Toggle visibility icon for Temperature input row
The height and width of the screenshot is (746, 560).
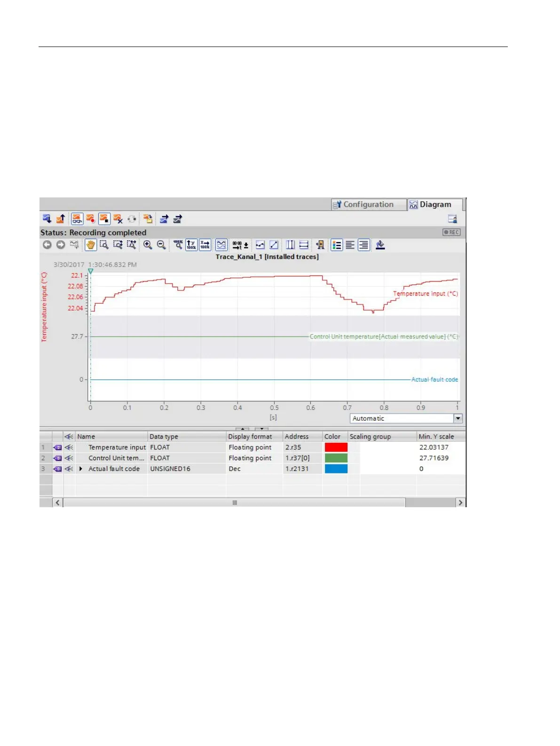[x=69, y=448]
